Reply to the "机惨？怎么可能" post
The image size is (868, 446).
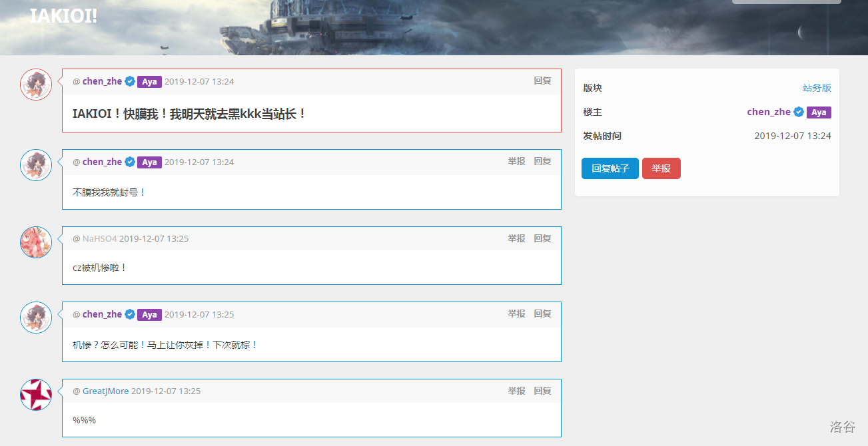pyautogui.click(x=542, y=314)
